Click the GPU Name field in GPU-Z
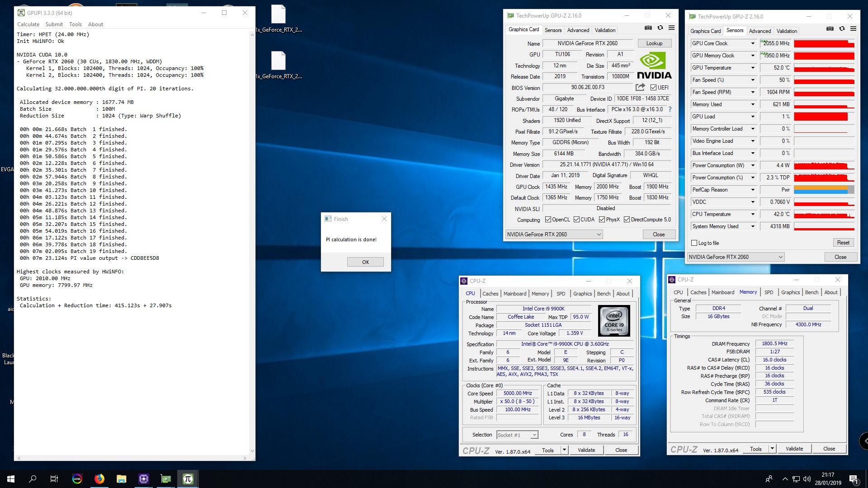The height and width of the screenshot is (488, 868). point(587,43)
